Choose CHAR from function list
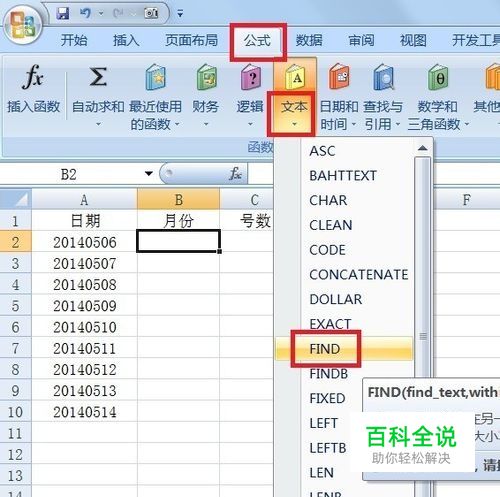The height and width of the screenshot is (497, 500). click(344, 200)
